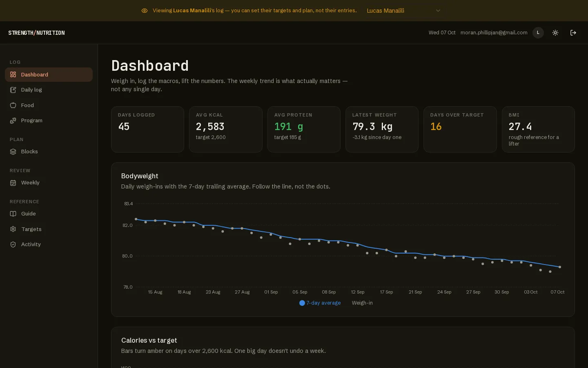Screen dimensions: 588x368
Task: Open the Lucas Manalili user dropdown
Action: coord(403,11)
